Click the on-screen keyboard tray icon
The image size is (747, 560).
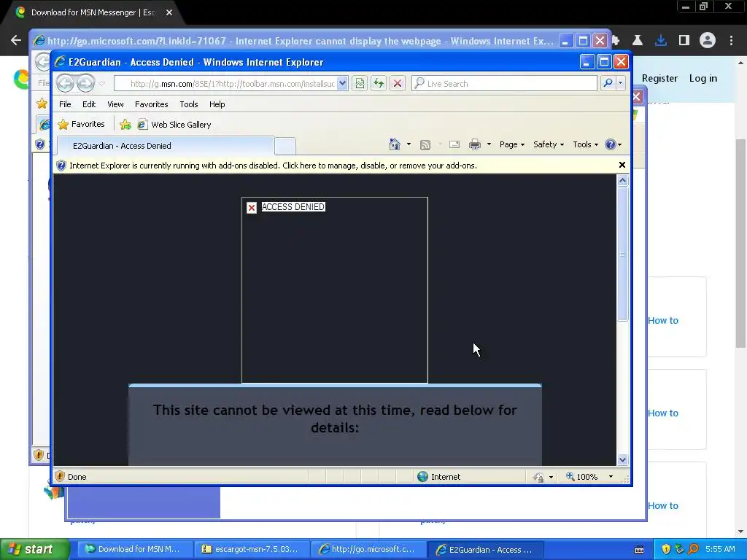(639, 550)
